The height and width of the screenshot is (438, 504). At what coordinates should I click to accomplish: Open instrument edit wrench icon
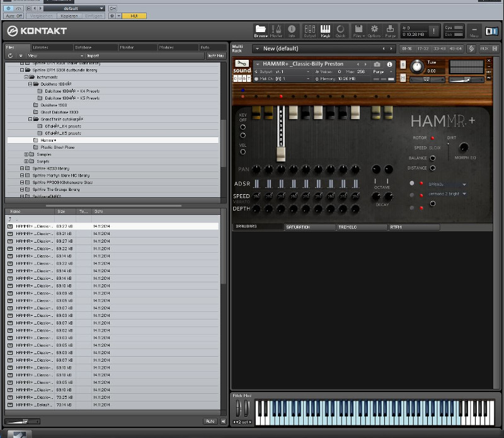242,64
